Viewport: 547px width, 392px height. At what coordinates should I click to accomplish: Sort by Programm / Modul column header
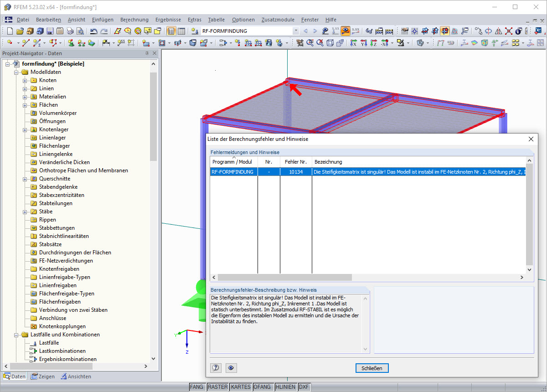click(x=234, y=162)
